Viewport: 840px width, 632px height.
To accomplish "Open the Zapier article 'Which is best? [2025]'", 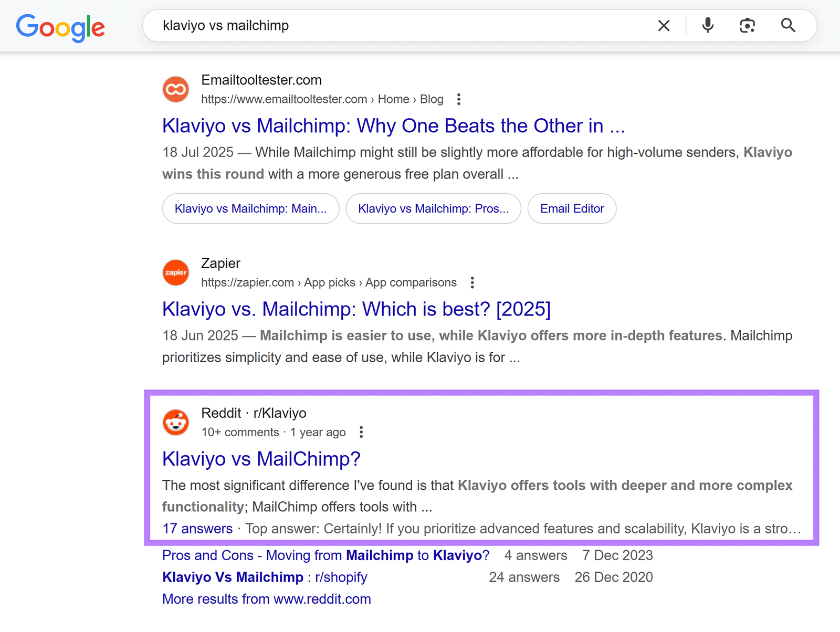I will 356,309.
